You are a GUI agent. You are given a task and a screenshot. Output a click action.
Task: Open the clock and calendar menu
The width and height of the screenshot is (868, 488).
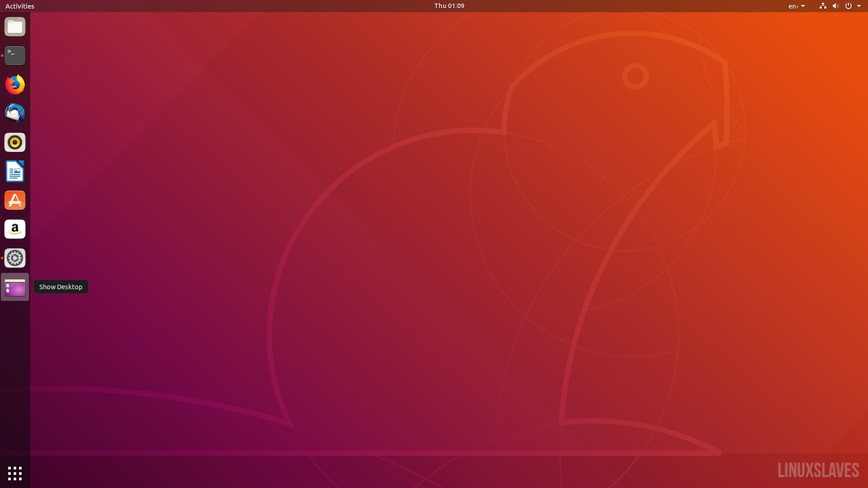(449, 6)
